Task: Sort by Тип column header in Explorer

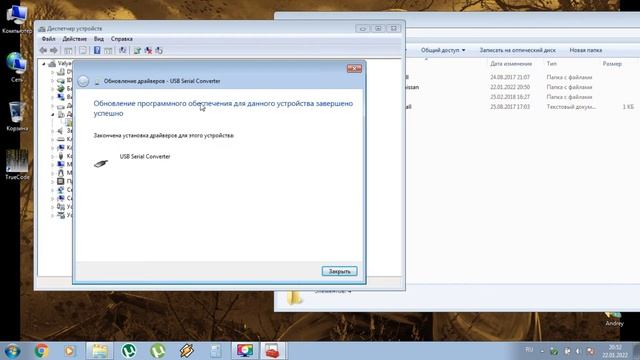Action: [x=551, y=64]
